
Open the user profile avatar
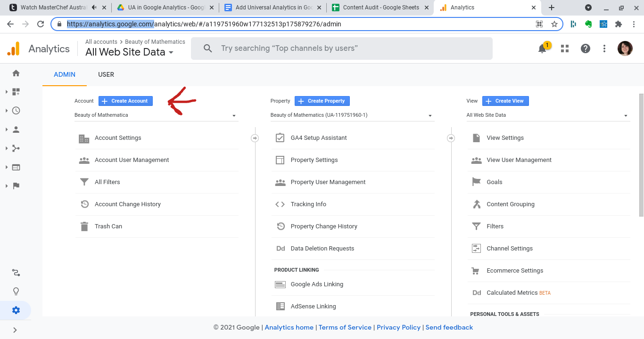coord(625,48)
